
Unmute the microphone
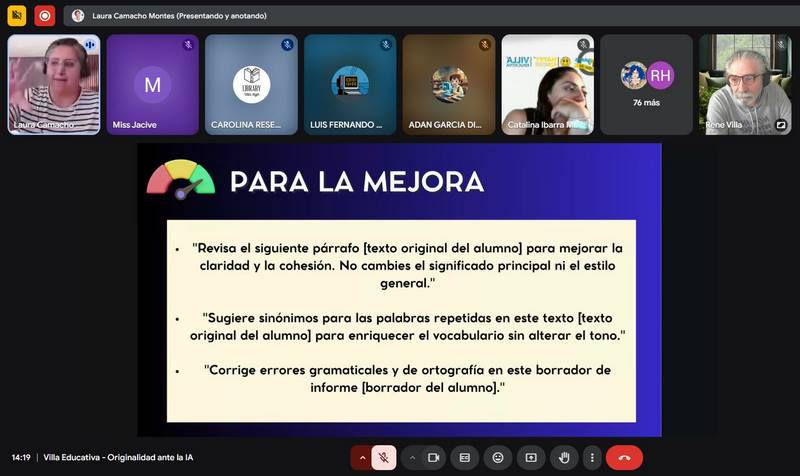pos(383,457)
